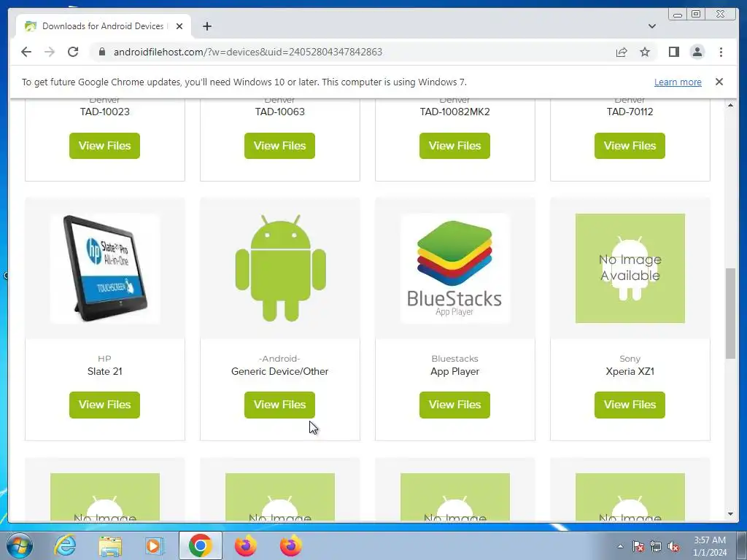Click the TAD-10082MK2 device name
This screenshot has height=560, width=747.
[454, 112]
